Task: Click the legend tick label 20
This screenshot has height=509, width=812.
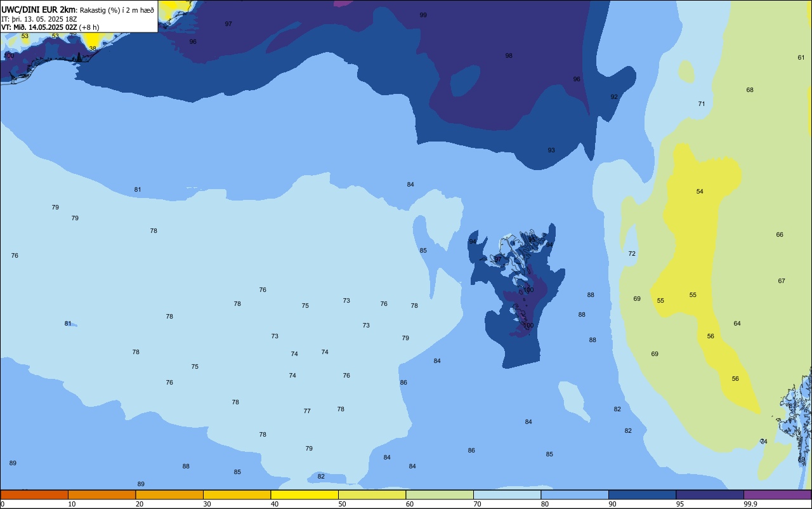Action: point(140,504)
